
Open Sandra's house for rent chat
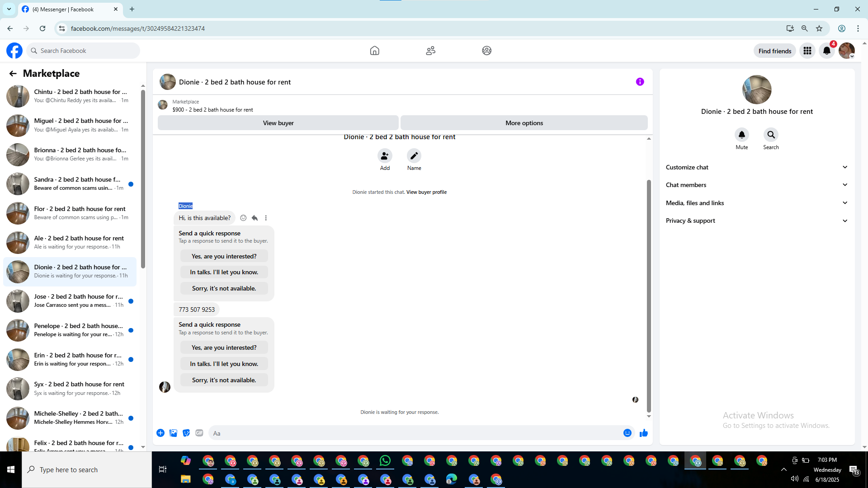(70, 184)
